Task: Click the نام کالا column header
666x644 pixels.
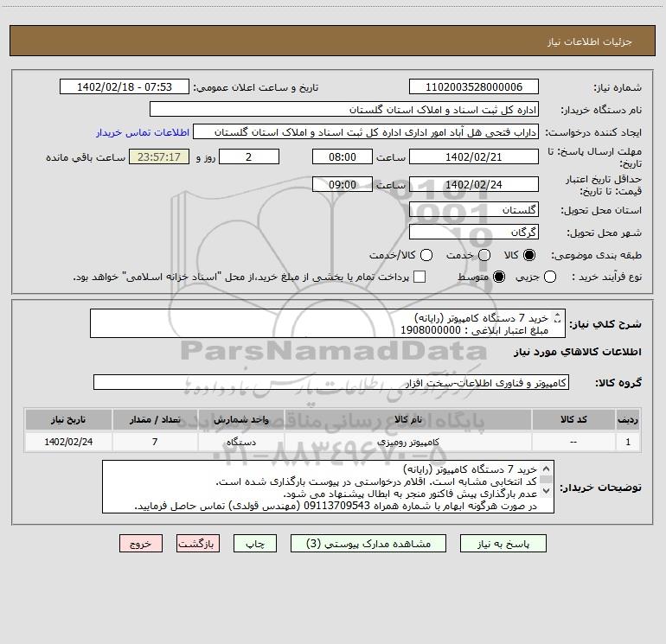Action: pyautogui.click(x=407, y=420)
